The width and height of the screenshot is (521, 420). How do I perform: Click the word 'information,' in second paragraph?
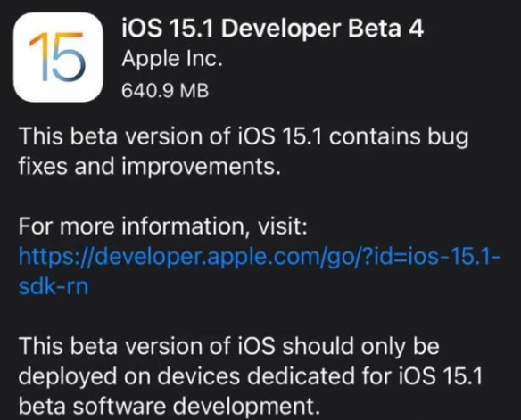click(x=187, y=226)
